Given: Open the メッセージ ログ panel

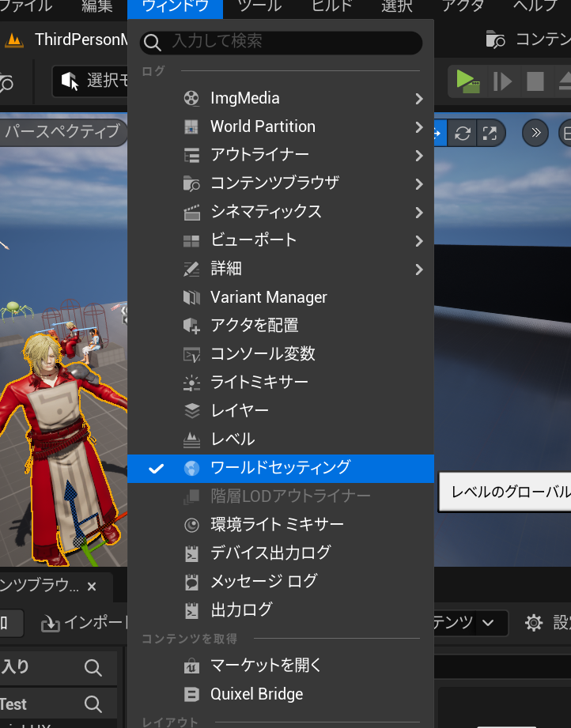Looking at the screenshot, I should coord(281,581).
